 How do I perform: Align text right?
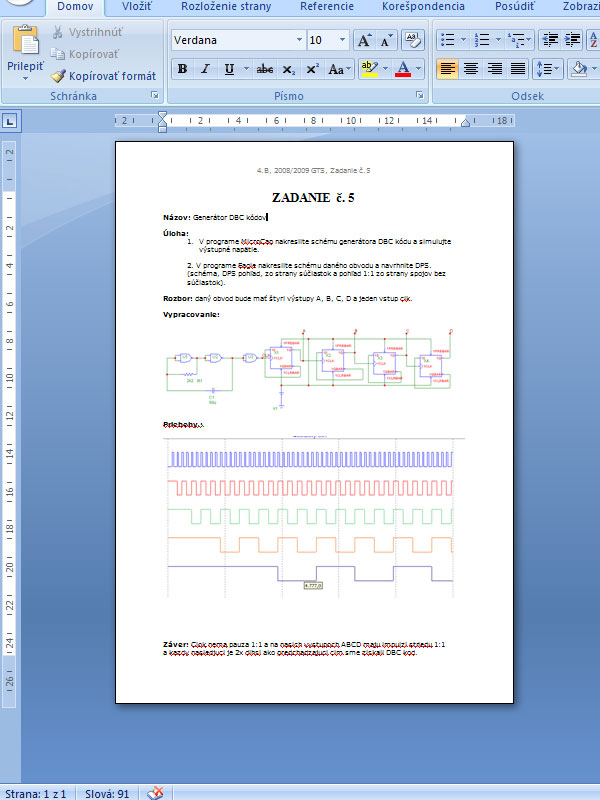pyautogui.click(x=494, y=69)
